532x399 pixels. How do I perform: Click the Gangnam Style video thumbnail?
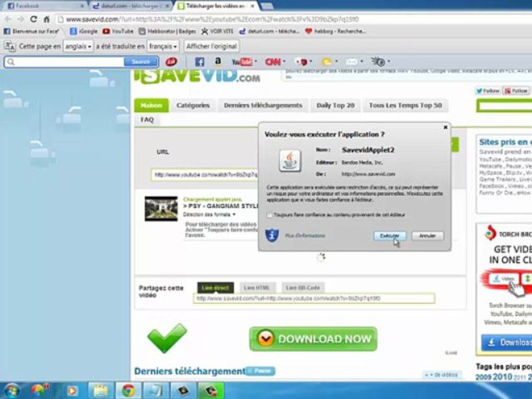[161, 209]
